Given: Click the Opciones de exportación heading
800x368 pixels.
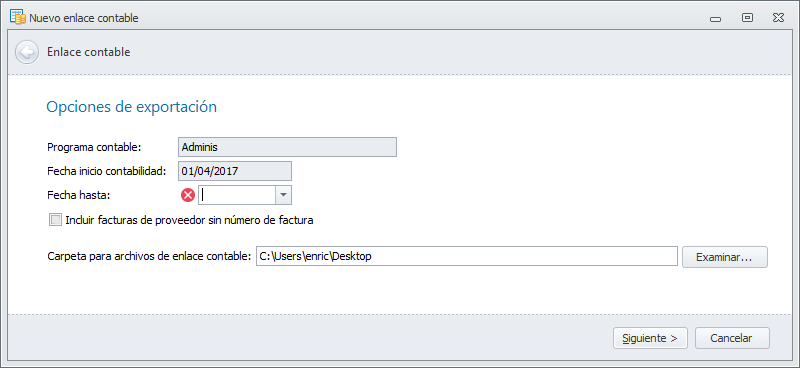Looking at the screenshot, I should (x=132, y=107).
